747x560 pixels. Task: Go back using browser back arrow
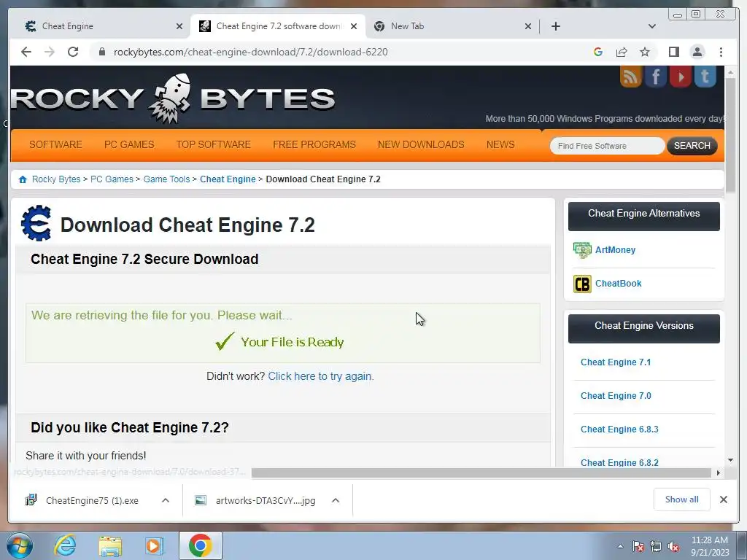point(26,52)
